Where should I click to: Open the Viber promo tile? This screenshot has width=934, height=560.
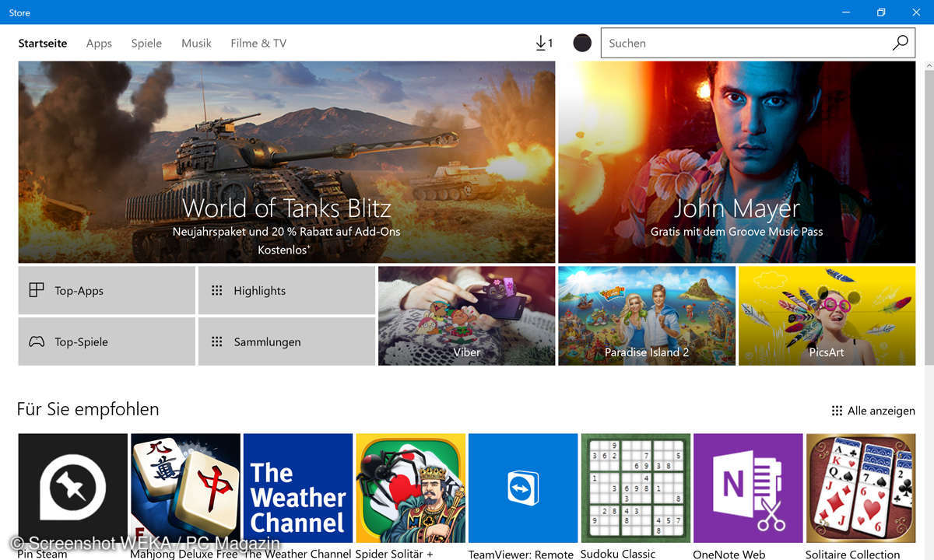click(x=466, y=316)
